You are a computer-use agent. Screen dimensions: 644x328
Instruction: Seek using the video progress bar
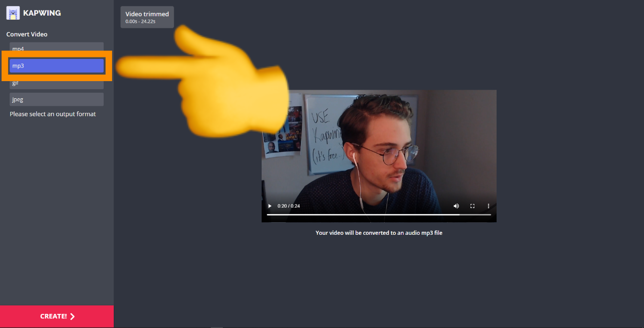pyautogui.click(x=379, y=215)
